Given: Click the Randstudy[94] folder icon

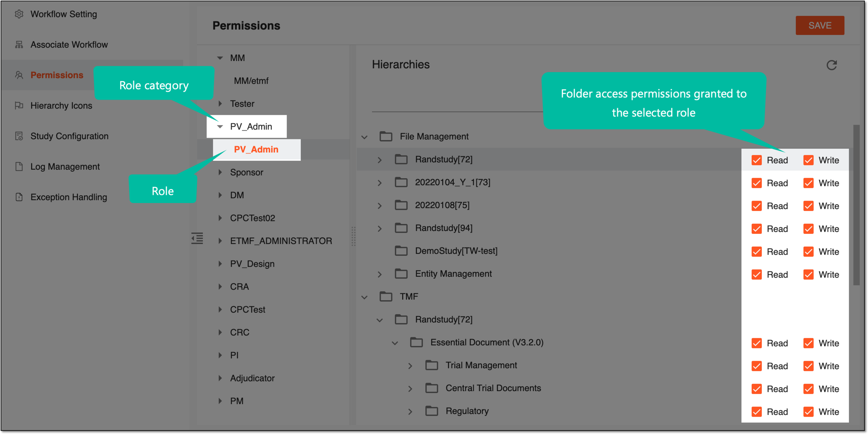Looking at the screenshot, I should (401, 228).
